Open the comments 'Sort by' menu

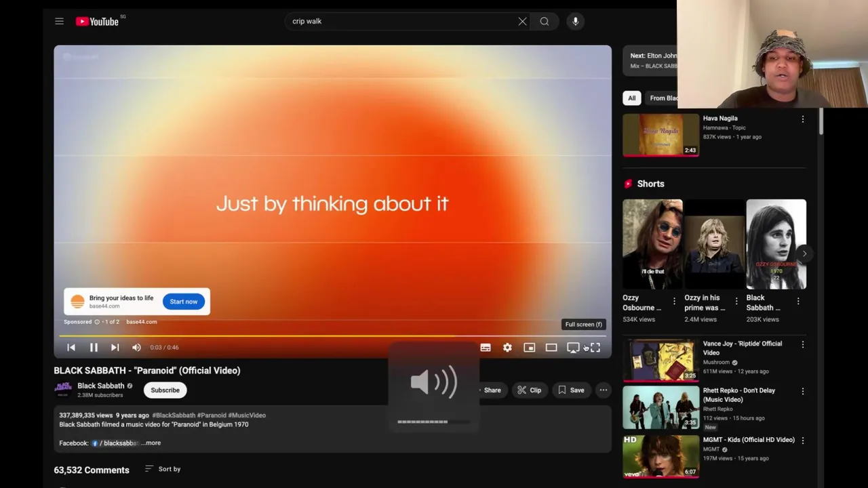[163, 469]
